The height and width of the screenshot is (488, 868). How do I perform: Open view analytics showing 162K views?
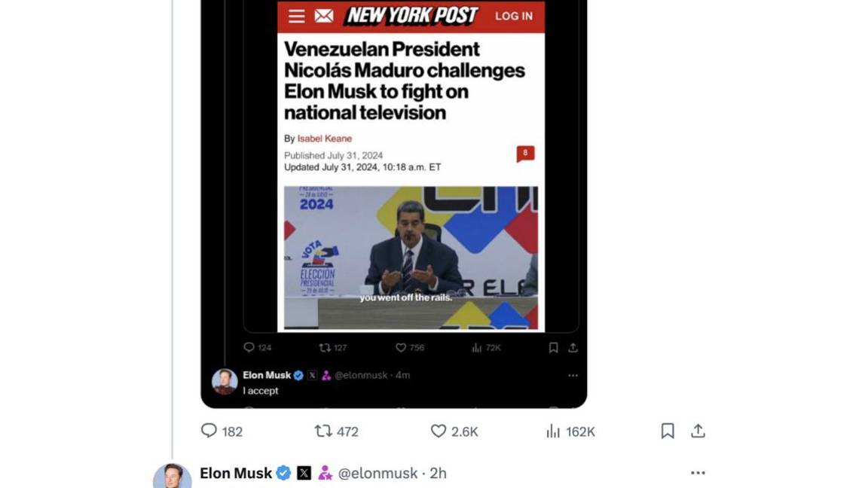click(x=554, y=431)
